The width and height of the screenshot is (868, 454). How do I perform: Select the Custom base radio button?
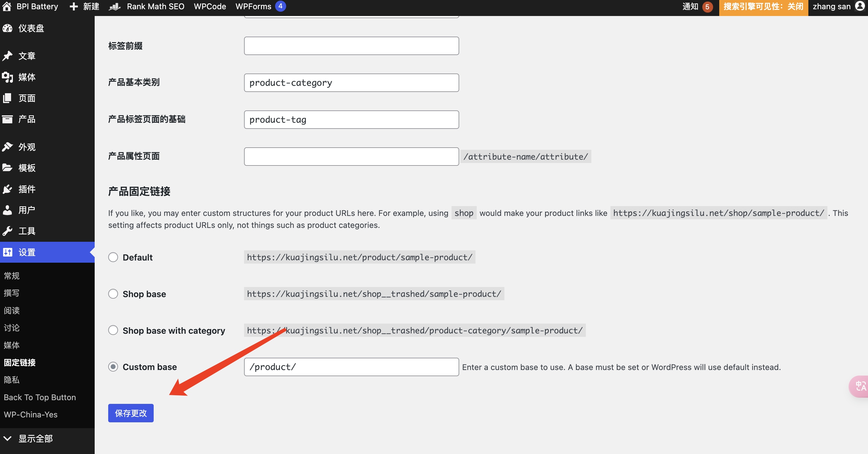click(113, 367)
